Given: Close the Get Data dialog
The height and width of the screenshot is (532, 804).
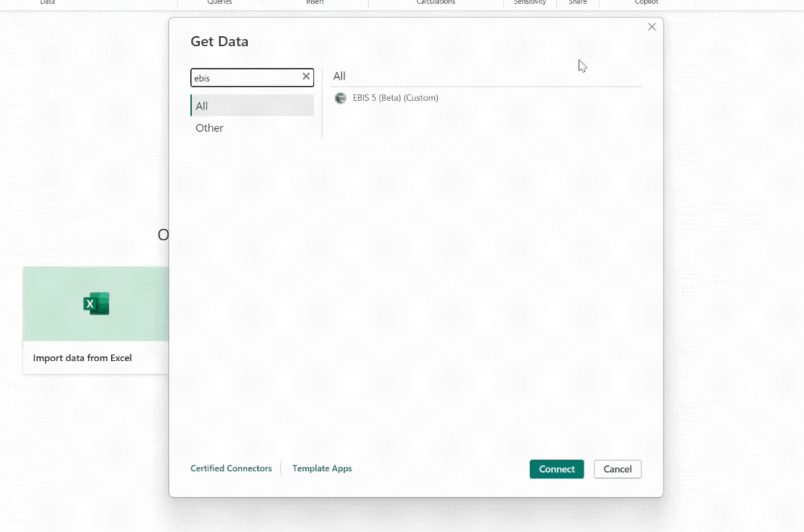Looking at the screenshot, I should (652, 27).
